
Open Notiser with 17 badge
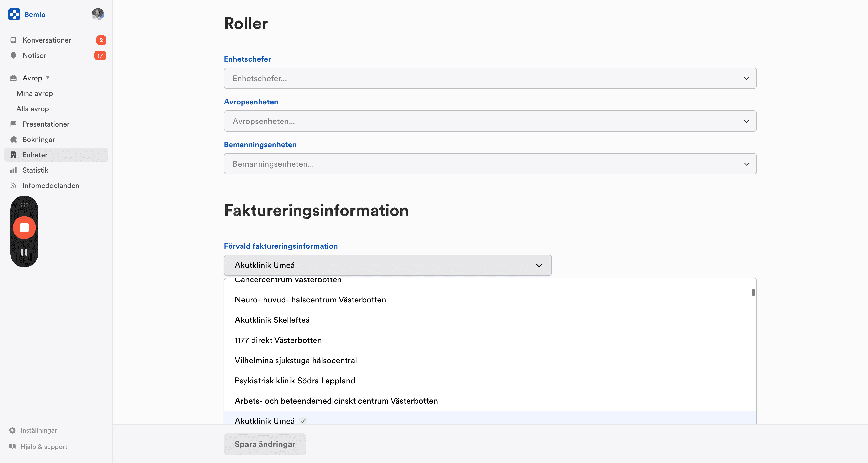pos(56,56)
